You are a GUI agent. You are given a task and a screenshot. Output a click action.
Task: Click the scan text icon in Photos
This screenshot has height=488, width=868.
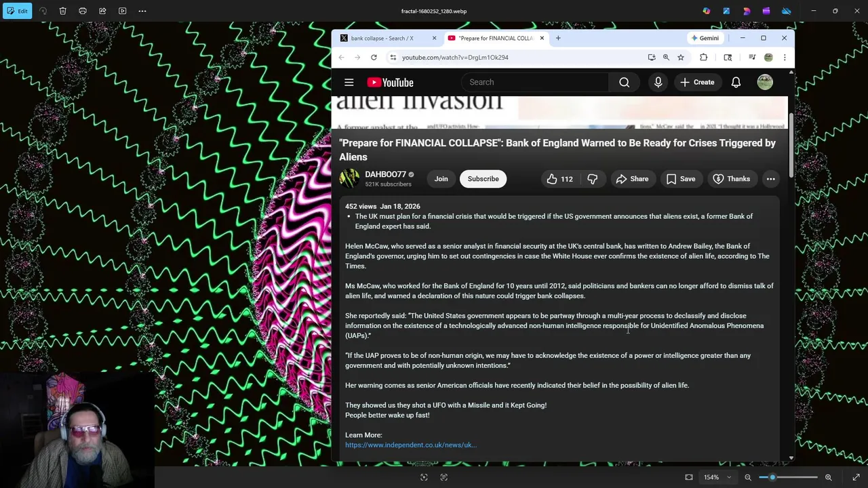click(444, 477)
